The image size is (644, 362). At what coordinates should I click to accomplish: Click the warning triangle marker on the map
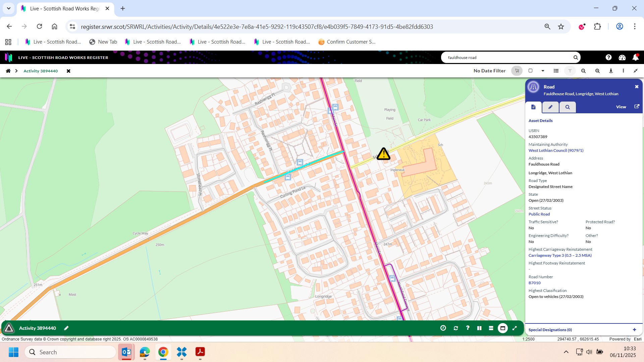(x=383, y=154)
